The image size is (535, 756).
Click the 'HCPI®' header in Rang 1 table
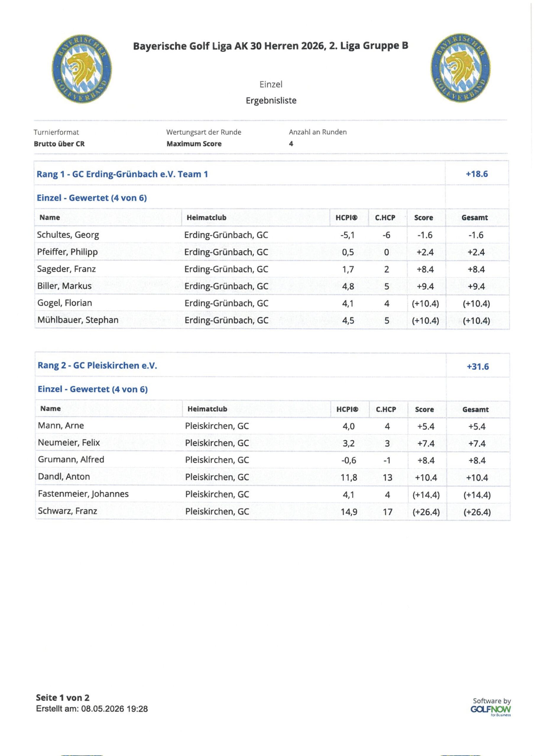[346, 218]
